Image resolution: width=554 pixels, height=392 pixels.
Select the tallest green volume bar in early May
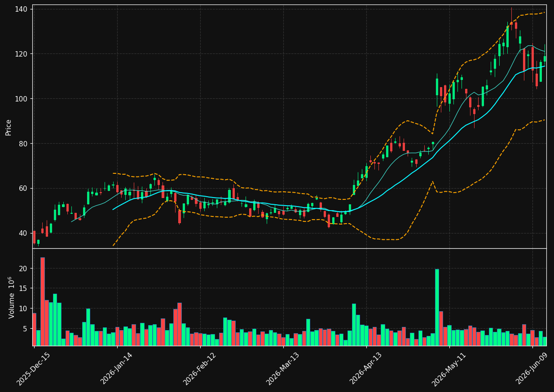tap(437, 307)
